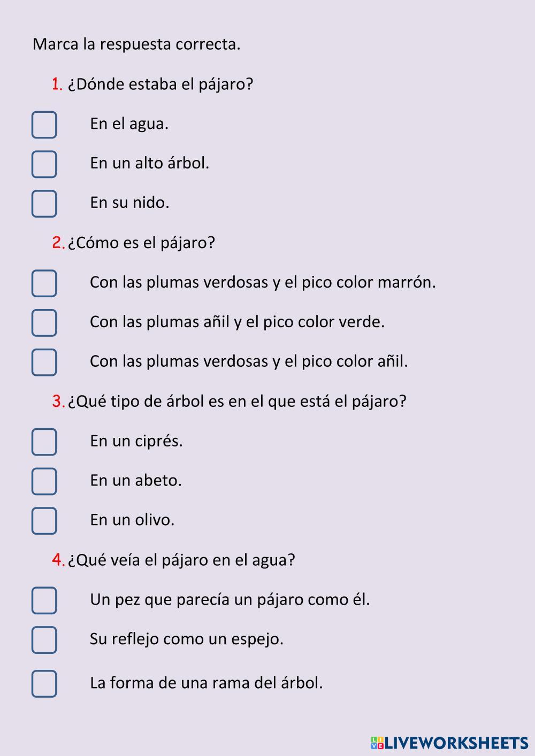Tick checkbox for plumas verdosas, pico añil
The height and width of the screenshot is (756, 535).
[44, 362]
